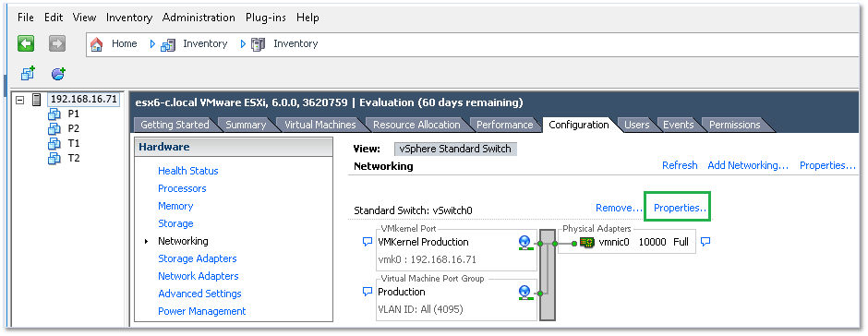Open the View menu
868x336 pixels.
tap(84, 18)
